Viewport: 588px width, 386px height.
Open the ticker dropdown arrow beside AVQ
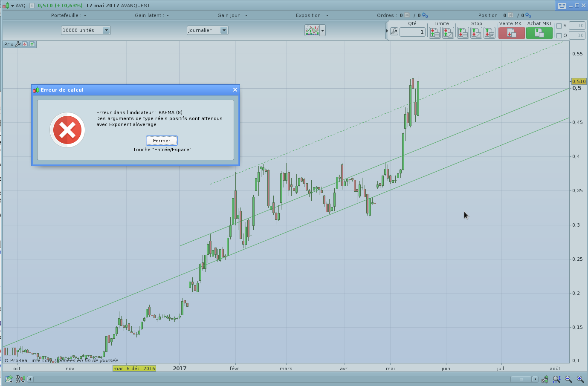[12, 6]
